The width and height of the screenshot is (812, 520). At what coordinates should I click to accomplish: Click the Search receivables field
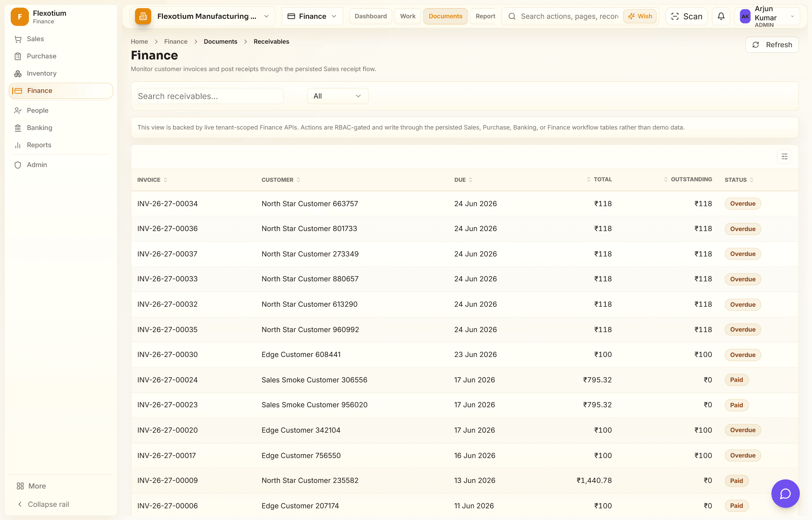click(x=211, y=96)
